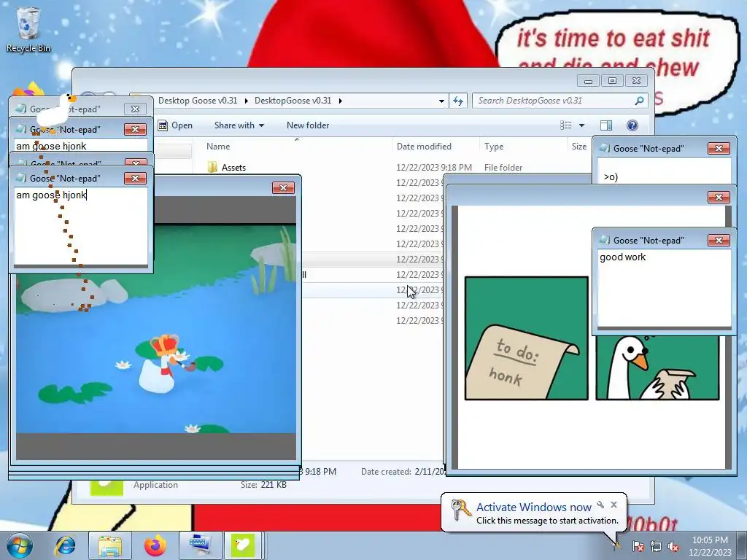Open the Action Center flag tray icon
747x560 pixels.
click(638, 546)
